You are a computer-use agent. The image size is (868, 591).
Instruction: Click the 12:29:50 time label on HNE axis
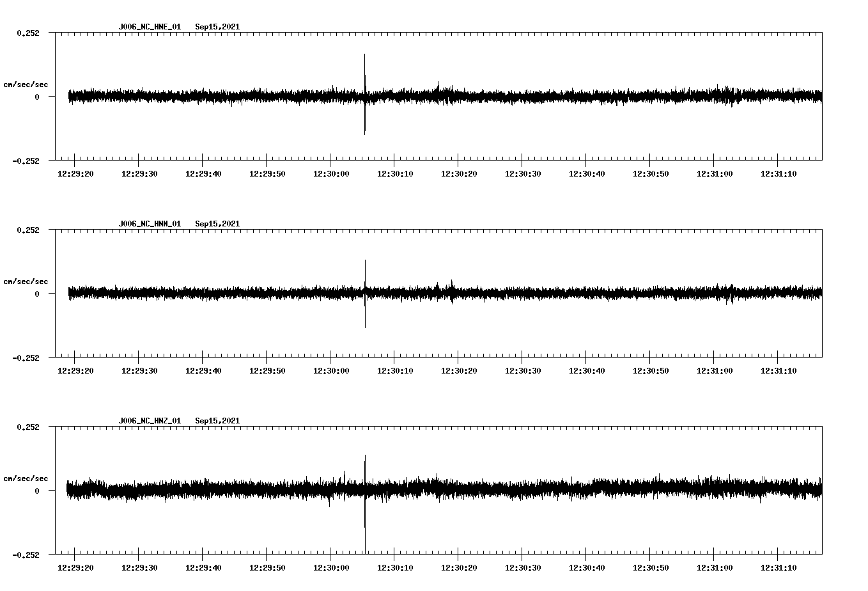[267, 174]
